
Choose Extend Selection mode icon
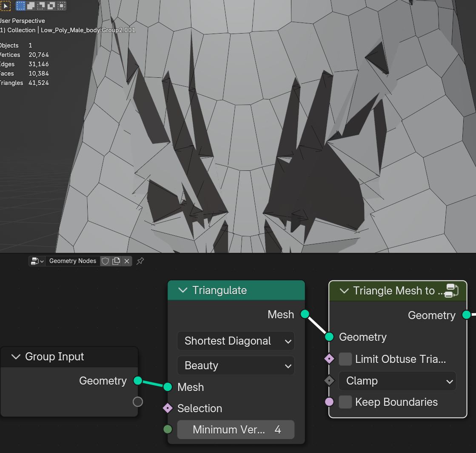click(x=31, y=6)
